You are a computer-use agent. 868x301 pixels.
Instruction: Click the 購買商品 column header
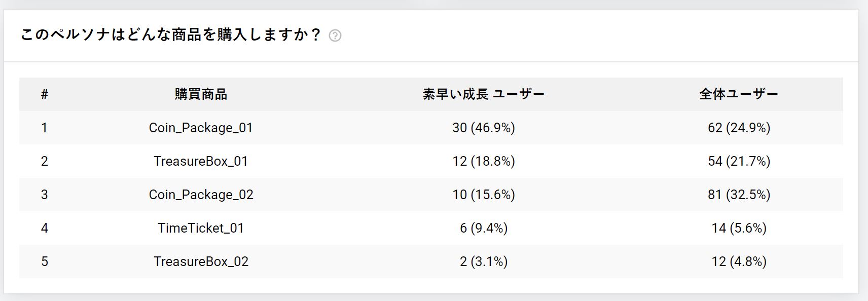(x=201, y=94)
